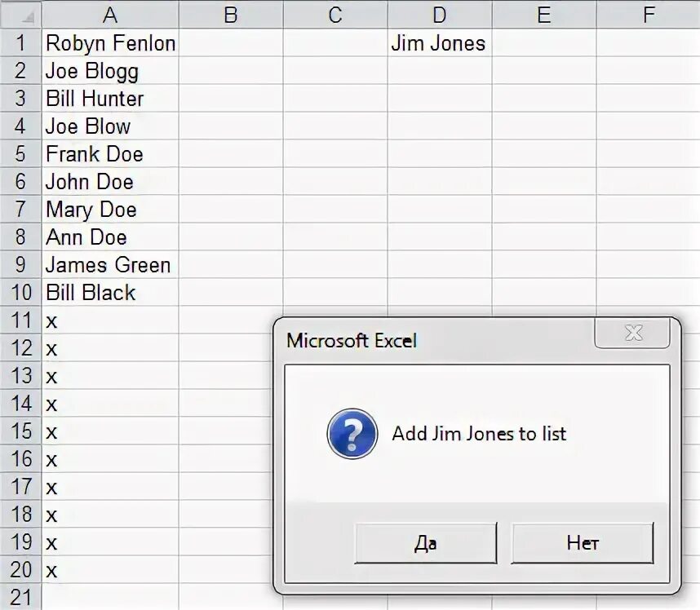Select column B header
The image size is (700, 610).
tap(231, 15)
